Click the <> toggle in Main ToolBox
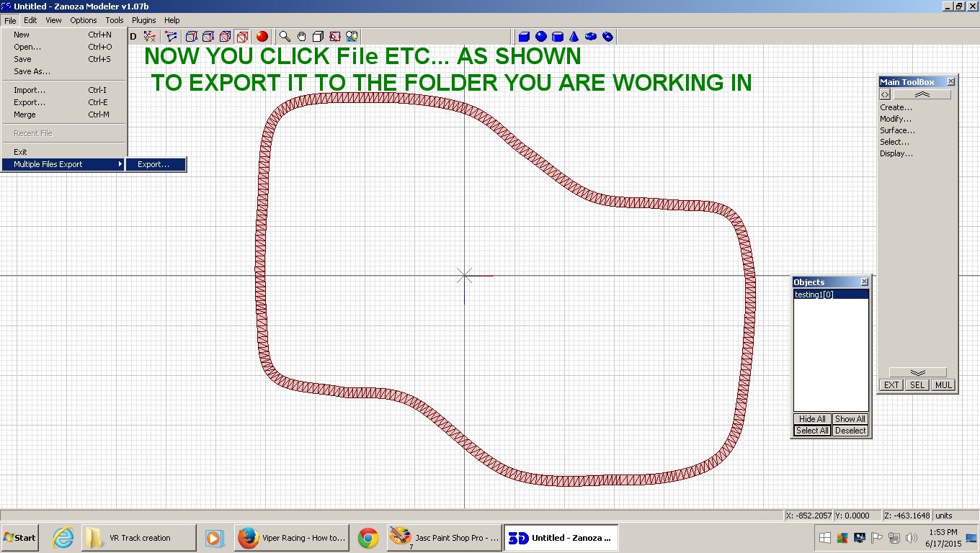The height and width of the screenshot is (553, 980). coord(885,94)
